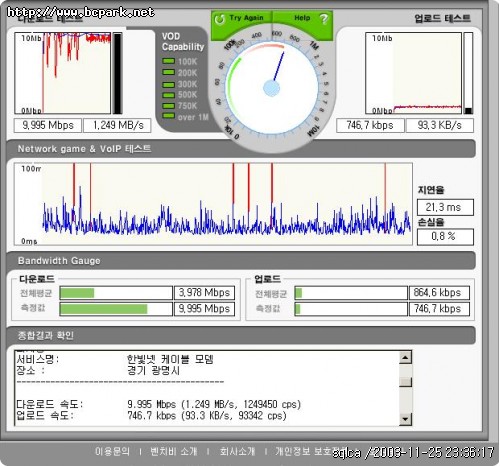Click the 이용문의 footer link
The width and height of the screenshot is (500, 466).
coord(112,451)
